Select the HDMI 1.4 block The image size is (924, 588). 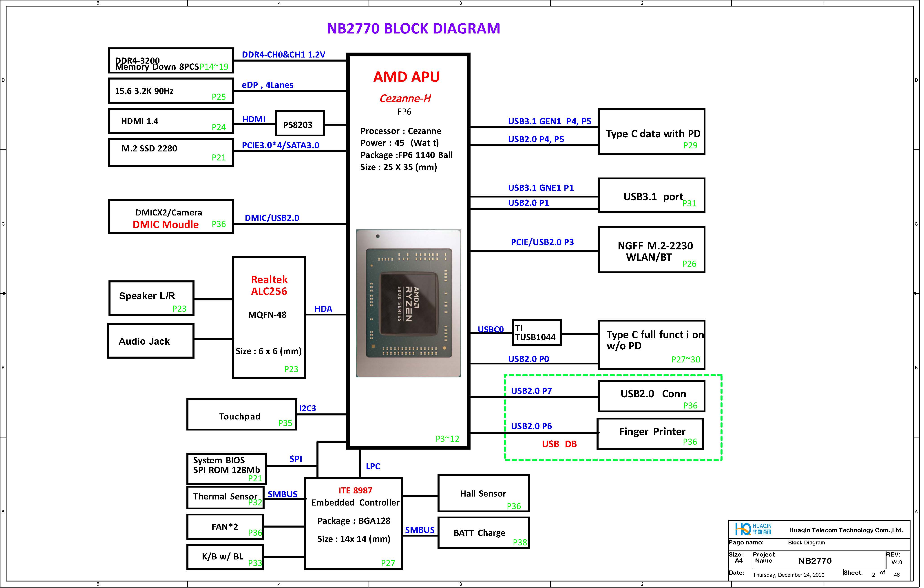(x=171, y=121)
